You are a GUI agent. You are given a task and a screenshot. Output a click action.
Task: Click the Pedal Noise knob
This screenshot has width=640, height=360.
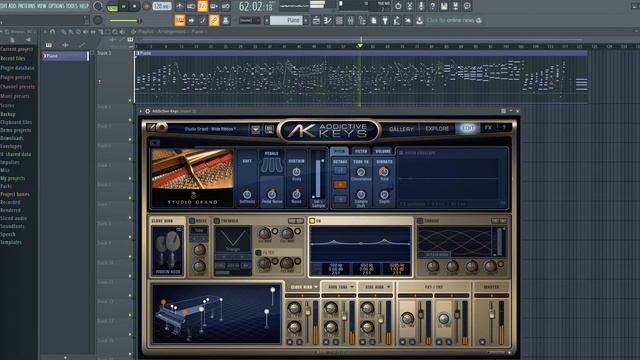click(x=271, y=194)
